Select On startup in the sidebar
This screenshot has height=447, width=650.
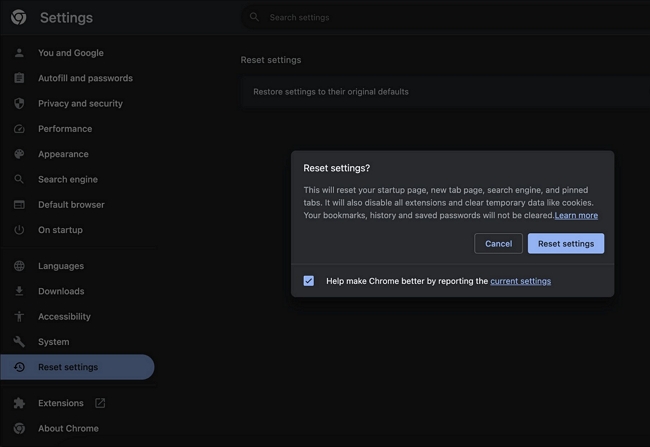(x=60, y=230)
